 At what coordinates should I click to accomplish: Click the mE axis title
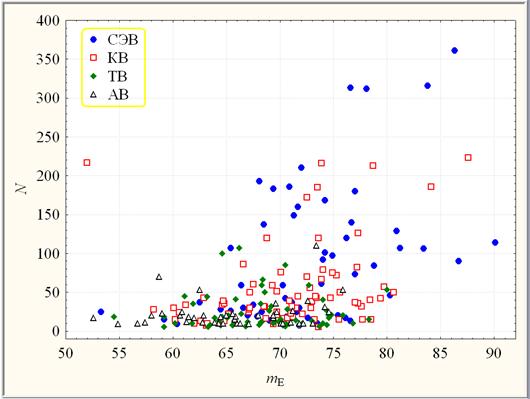click(275, 380)
